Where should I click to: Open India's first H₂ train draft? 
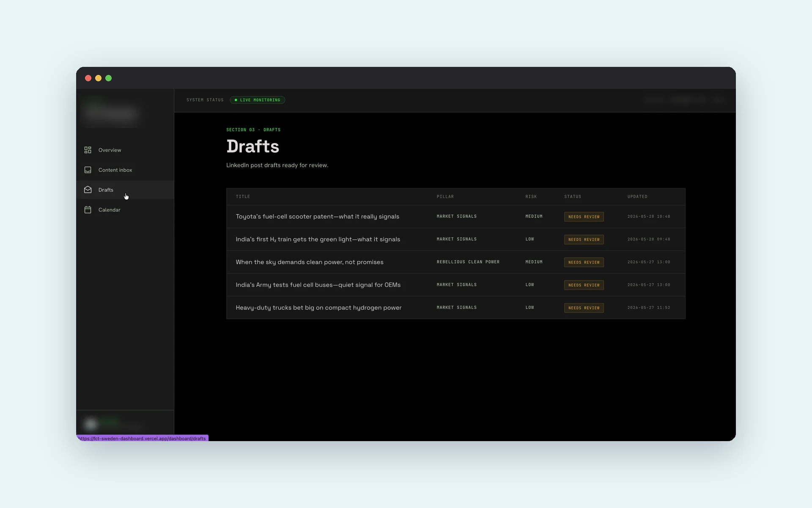point(456,239)
